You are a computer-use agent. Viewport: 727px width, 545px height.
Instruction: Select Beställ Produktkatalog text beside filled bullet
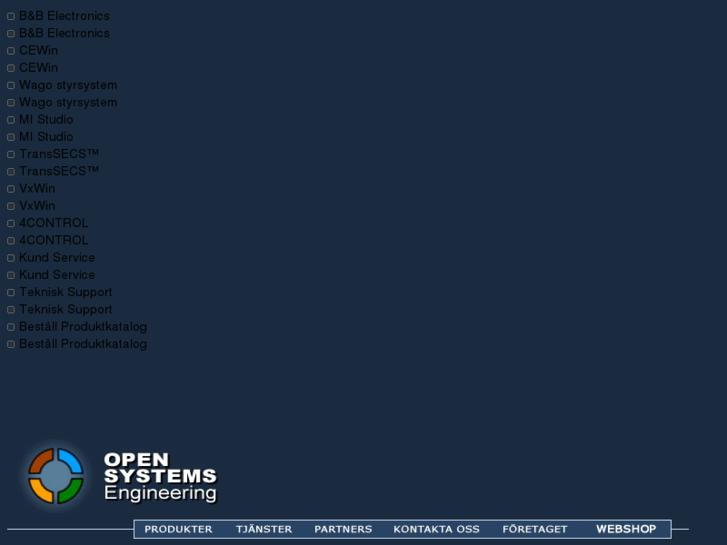pos(83,344)
